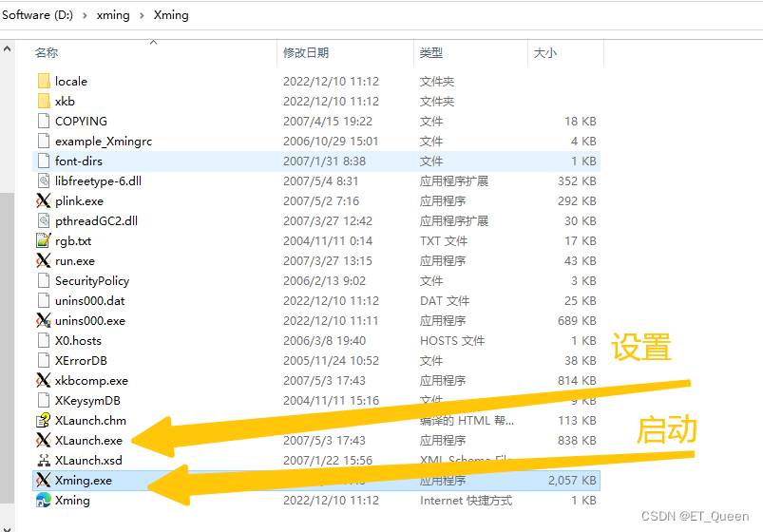The height and width of the screenshot is (532, 763).
Task: Expand chevron after Software (D:) breadcrumb
Action: (85, 15)
